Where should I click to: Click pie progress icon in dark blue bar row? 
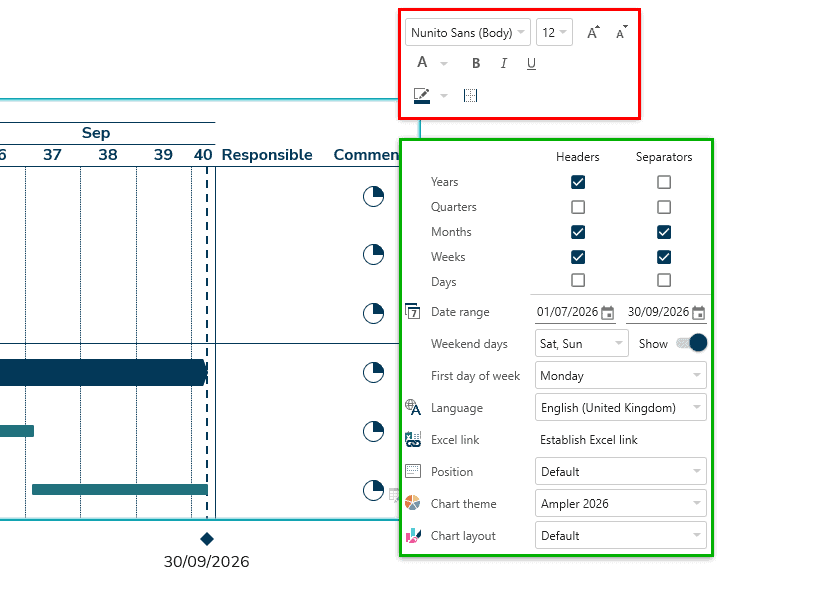pos(374,372)
